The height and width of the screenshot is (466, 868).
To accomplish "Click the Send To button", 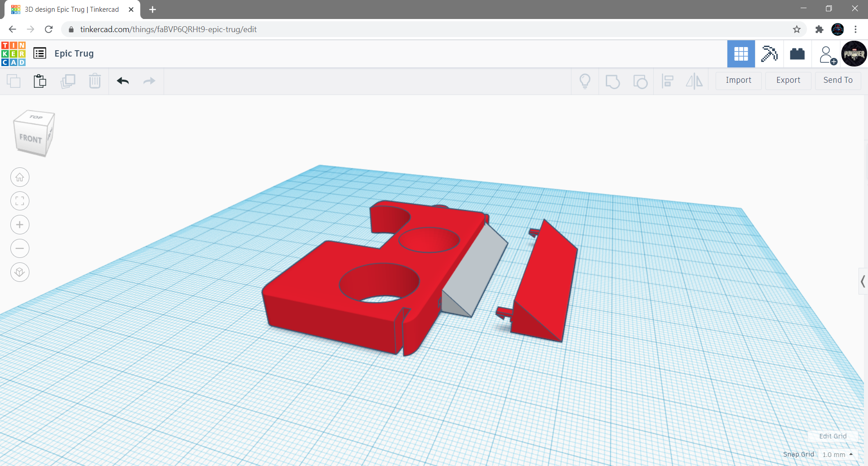I will click(x=838, y=81).
